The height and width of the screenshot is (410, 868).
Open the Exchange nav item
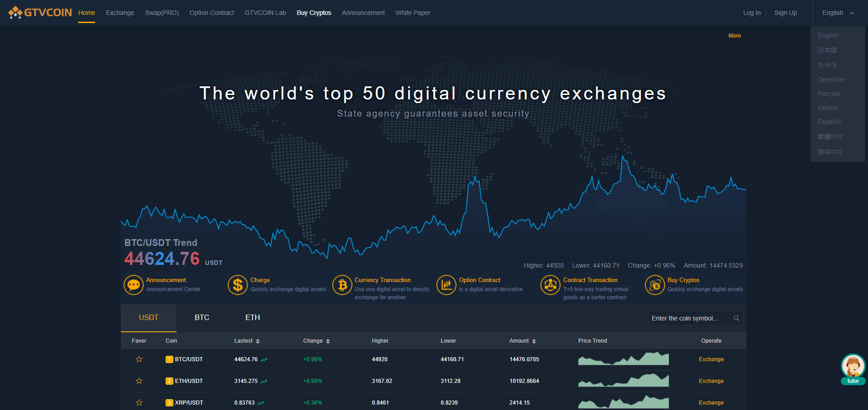[x=120, y=13]
